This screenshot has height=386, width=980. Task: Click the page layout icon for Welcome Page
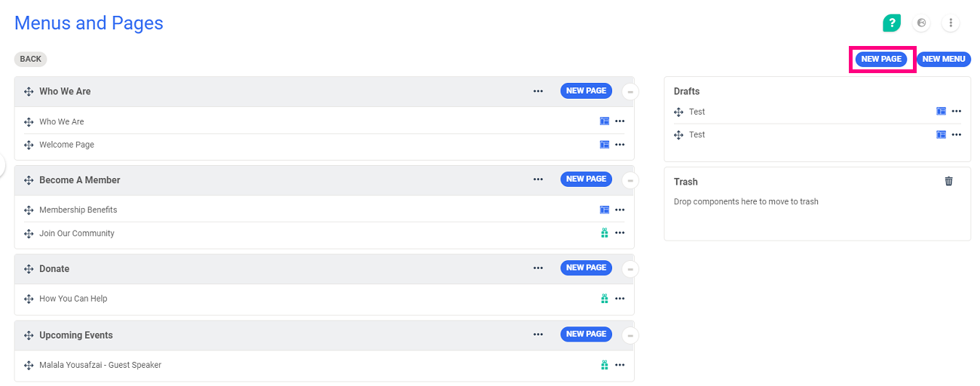pyautogui.click(x=604, y=145)
